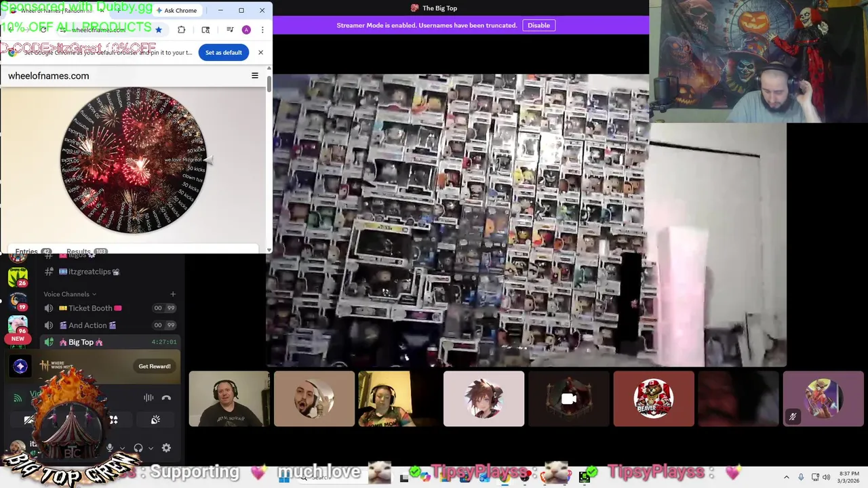This screenshot has width=868, height=488.
Task: Disconnect from the voice call
Action: 166,398
